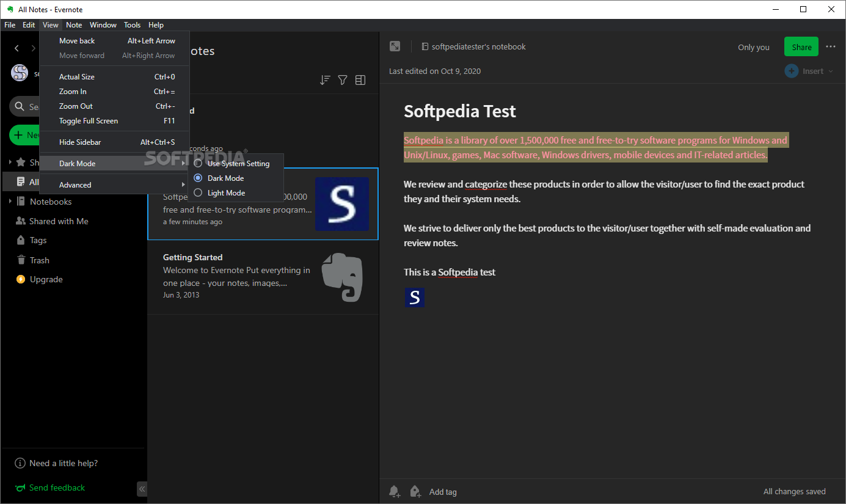Click the Notebooks icon in sidebar

[x=21, y=202]
